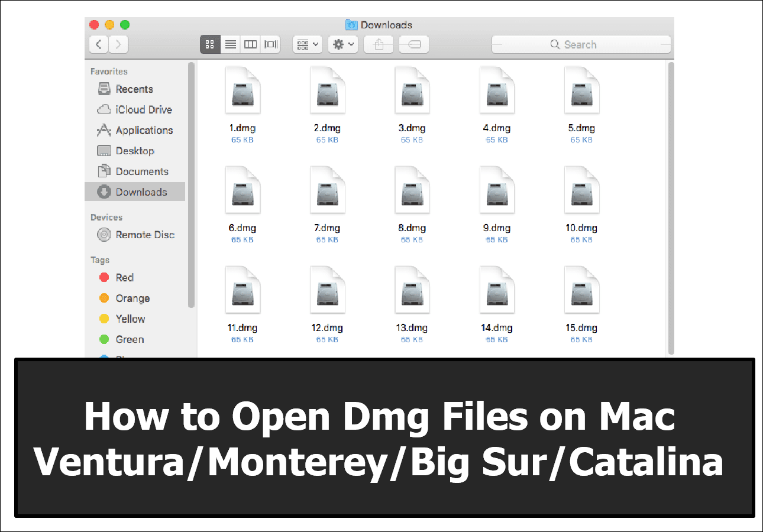
Task: Select Downloads in the sidebar
Action: [135, 192]
